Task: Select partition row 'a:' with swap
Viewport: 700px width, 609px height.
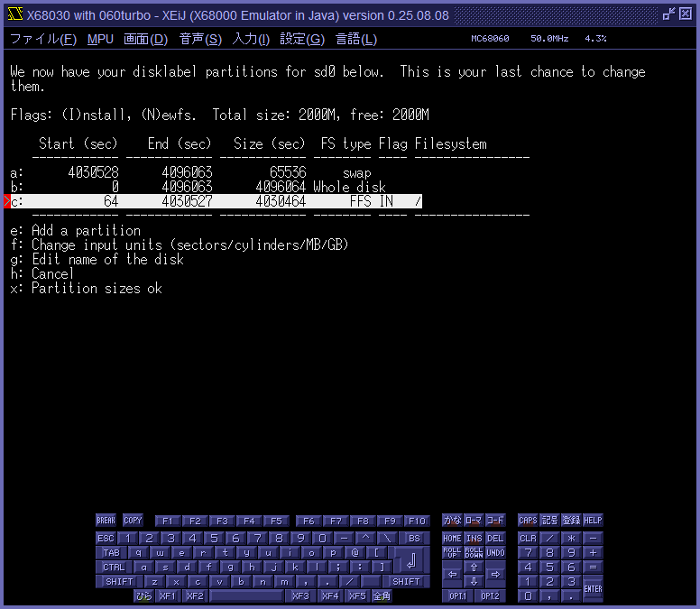Action: (x=190, y=173)
